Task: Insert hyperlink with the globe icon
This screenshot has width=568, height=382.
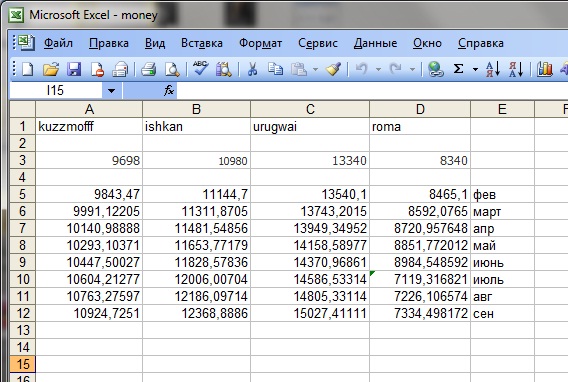Action: click(435, 69)
